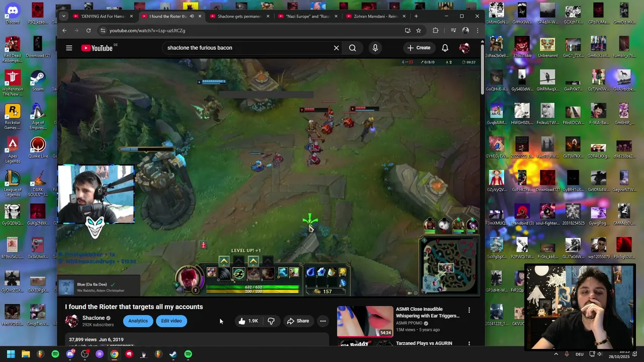Select Discord desktop shortcut
Screen dimensions: 644x362
[x=13, y=14]
